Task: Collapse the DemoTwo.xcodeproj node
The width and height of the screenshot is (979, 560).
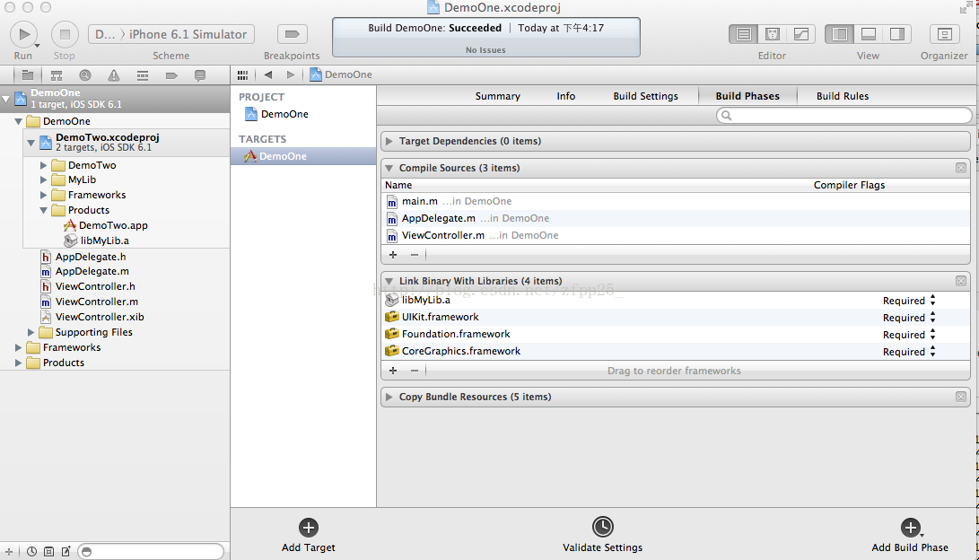Action: pos(31,143)
